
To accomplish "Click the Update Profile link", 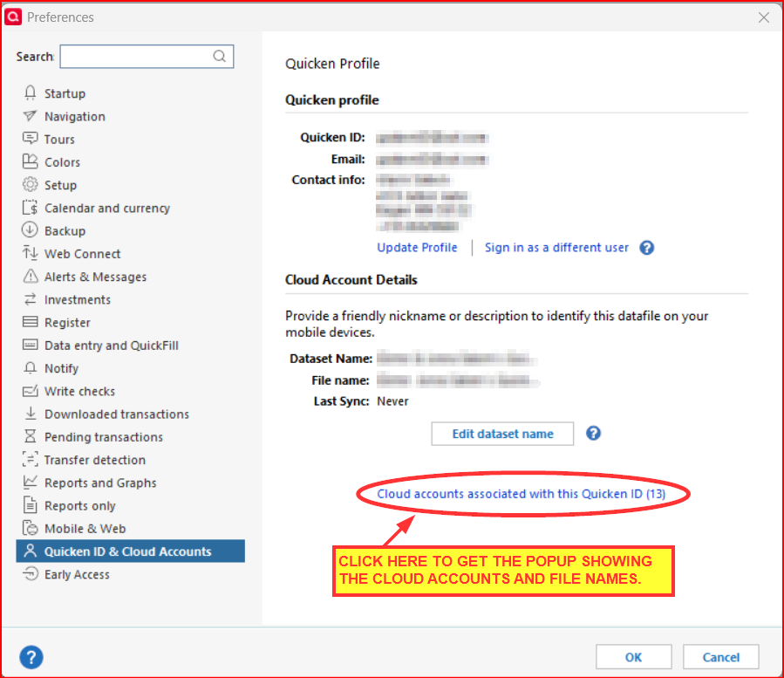I will coord(417,248).
